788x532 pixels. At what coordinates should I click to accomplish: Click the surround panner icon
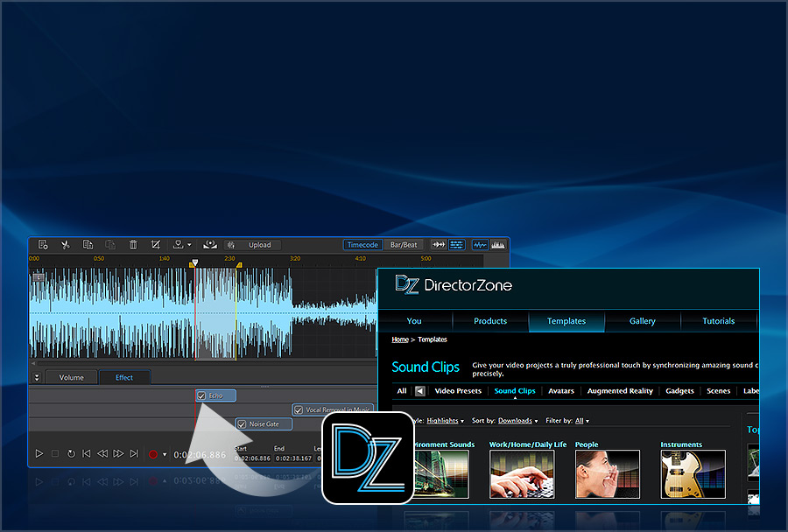pos(210,245)
